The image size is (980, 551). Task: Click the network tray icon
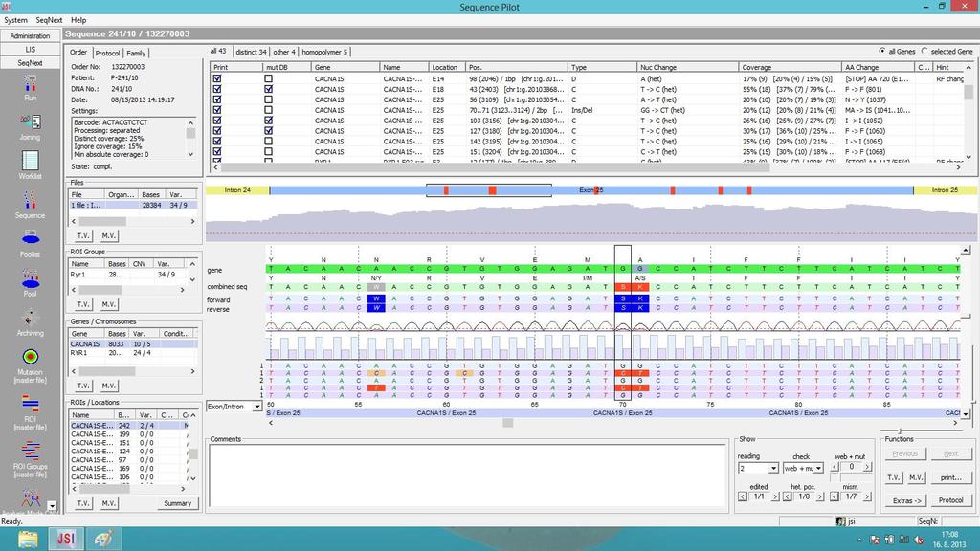pyautogui.click(x=904, y=540)
